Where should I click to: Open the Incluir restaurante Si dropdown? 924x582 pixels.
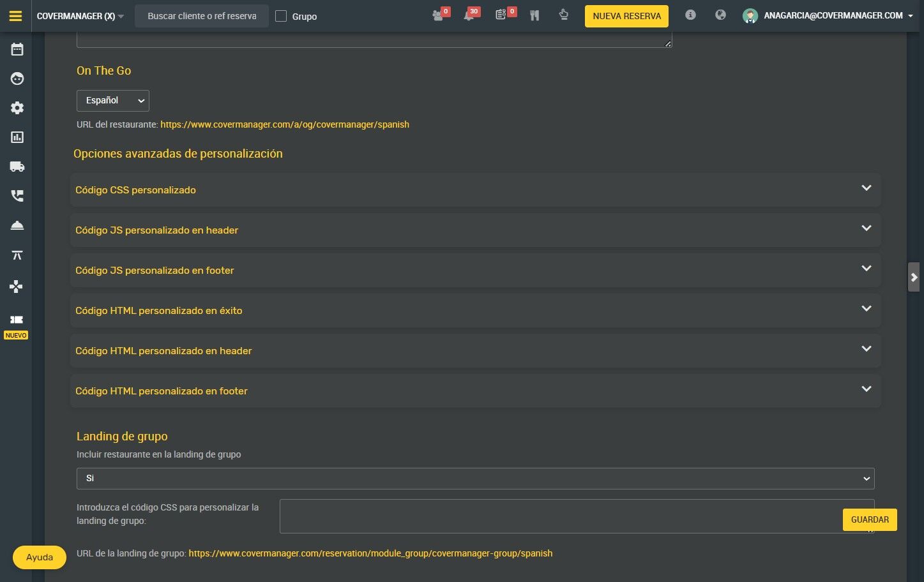coord(476,478)
